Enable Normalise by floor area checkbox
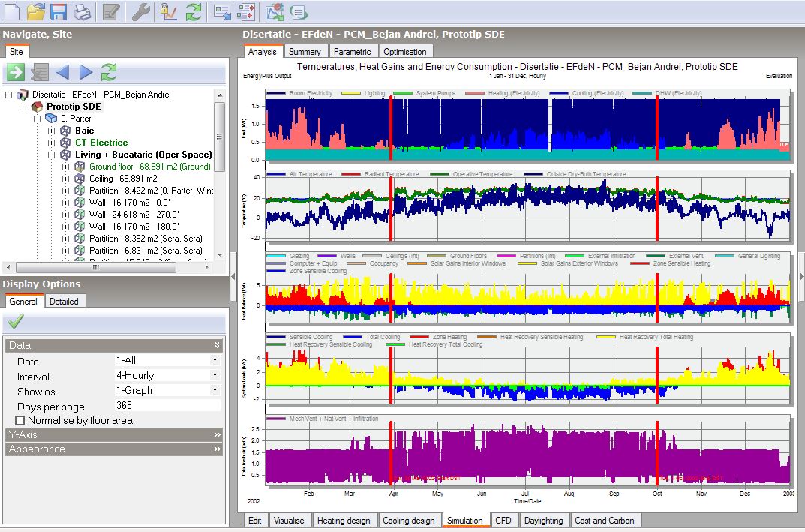The height and width of the screenshot is (532, 805). point(20,420)
